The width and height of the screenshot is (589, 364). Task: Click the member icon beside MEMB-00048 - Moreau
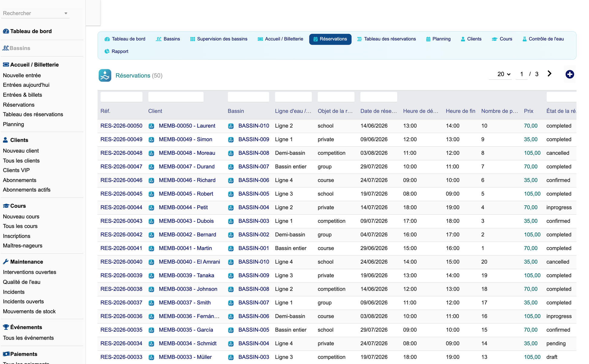(151, 153)
